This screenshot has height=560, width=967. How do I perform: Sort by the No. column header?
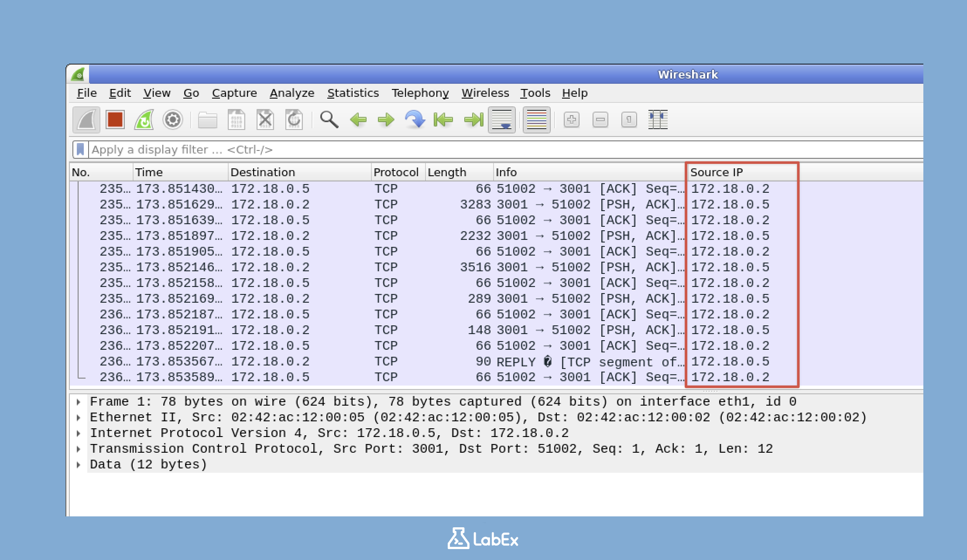click(x=101, y=172)
